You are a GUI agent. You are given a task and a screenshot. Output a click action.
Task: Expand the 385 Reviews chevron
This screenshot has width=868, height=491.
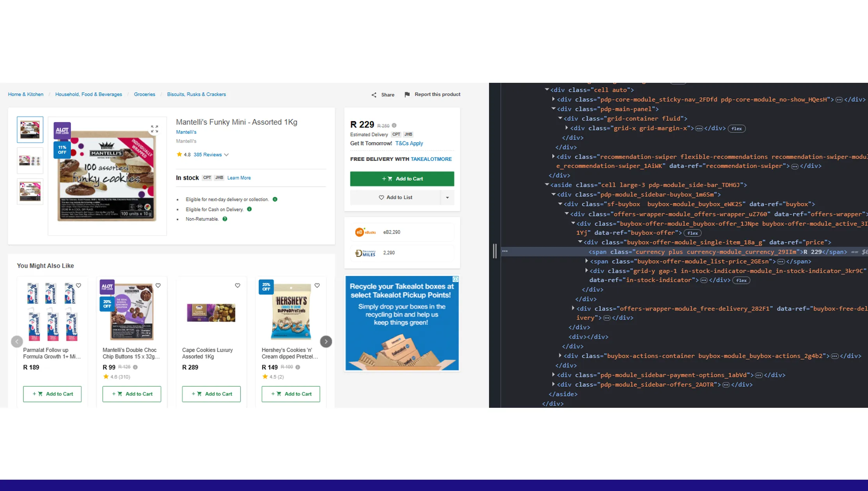tap(226, 155)
